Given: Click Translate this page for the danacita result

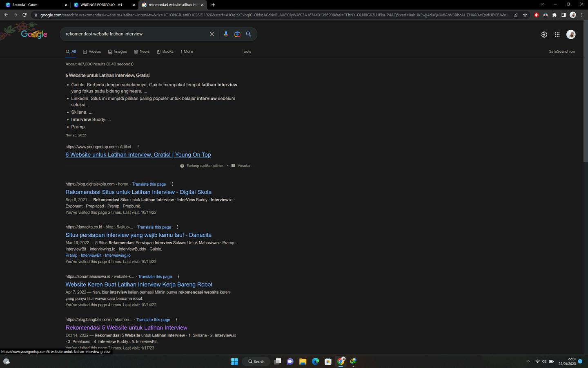Looking at the screenshot, I should 154,227.
